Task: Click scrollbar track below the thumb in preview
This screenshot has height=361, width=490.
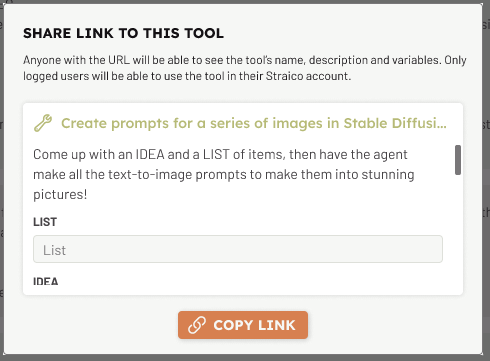Action: [458, 233]
